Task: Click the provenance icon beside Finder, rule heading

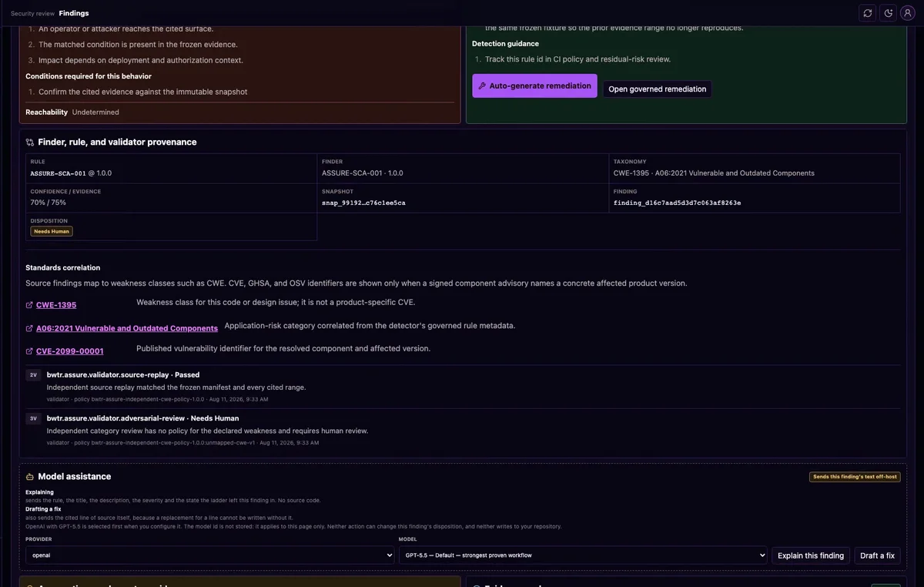Action: click(30, 143)
